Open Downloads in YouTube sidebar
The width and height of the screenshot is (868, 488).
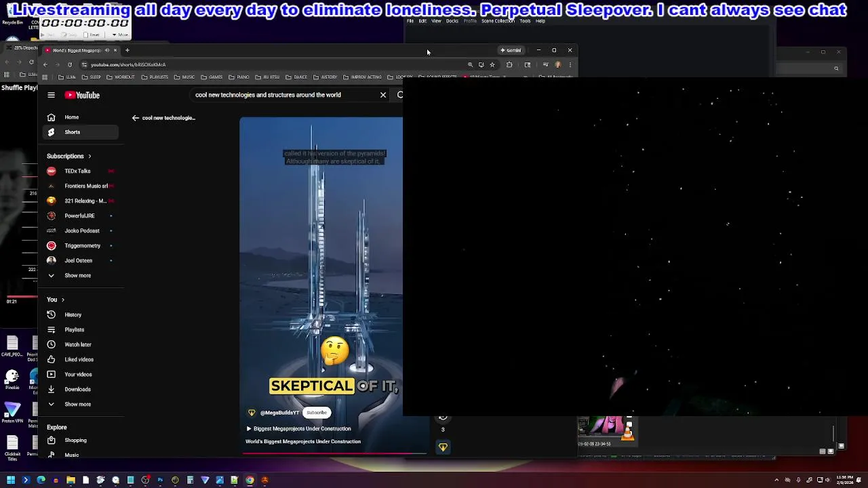pos(81,389)
